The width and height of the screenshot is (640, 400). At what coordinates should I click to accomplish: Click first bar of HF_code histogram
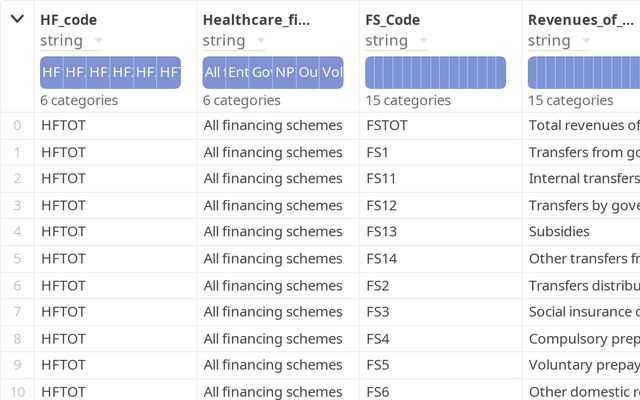point(51,72)
